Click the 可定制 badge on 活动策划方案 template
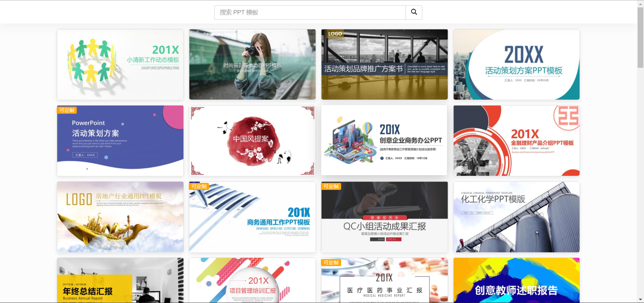644x303 pixels. pos(66,110)
